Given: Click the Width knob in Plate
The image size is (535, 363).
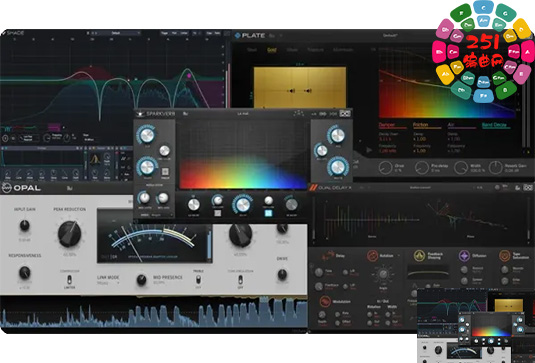Looking at the screenshot, I should [x=461, y=168].
